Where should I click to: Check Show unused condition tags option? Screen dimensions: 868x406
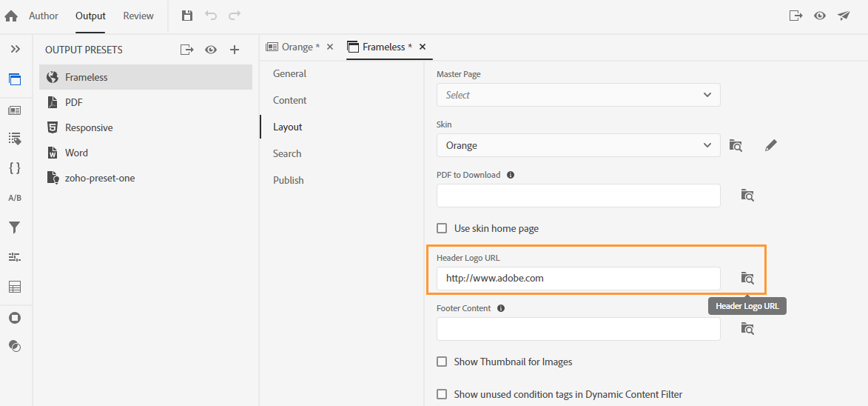click(442, 394)
